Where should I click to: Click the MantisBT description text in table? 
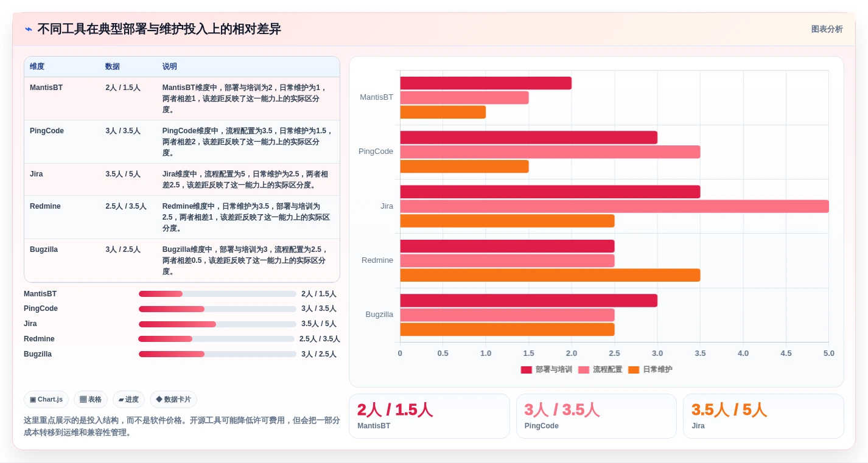coord(246,99)
